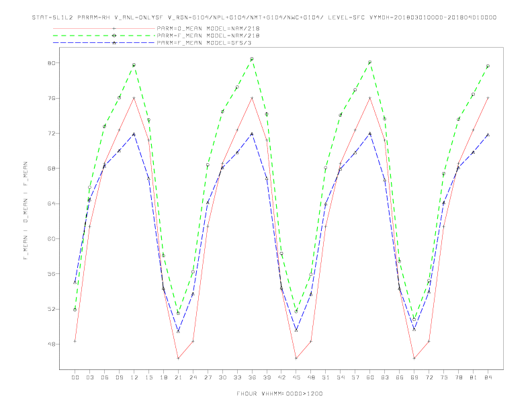Click the x-axis tick label 84
The height and width of the screenshot is (411, 532).
coord(488,377)
